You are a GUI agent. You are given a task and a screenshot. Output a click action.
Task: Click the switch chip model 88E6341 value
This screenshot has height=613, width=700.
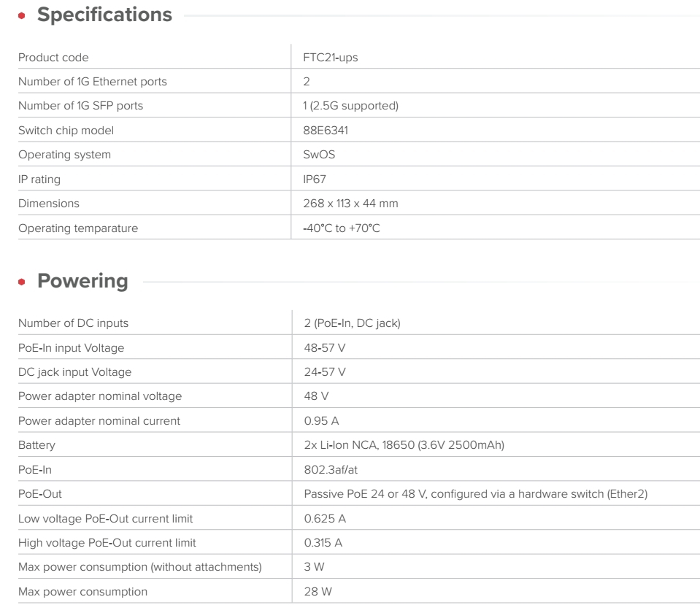[325, 131]
